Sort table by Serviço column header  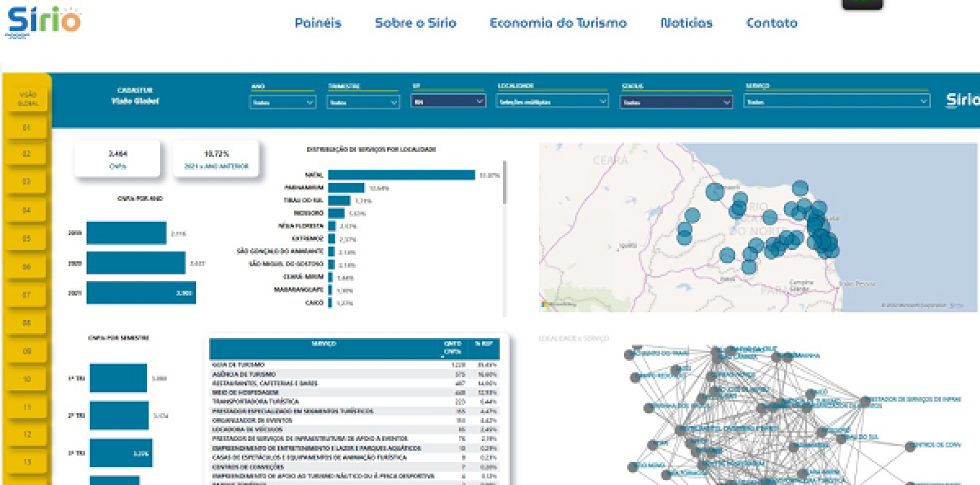coord(323,344)
